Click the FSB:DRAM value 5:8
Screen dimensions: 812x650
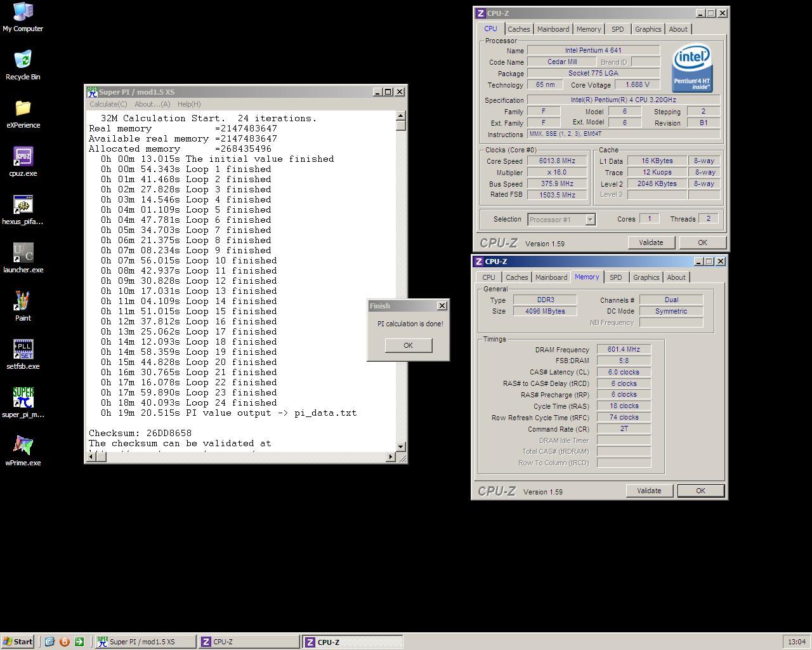coord(624,361)
